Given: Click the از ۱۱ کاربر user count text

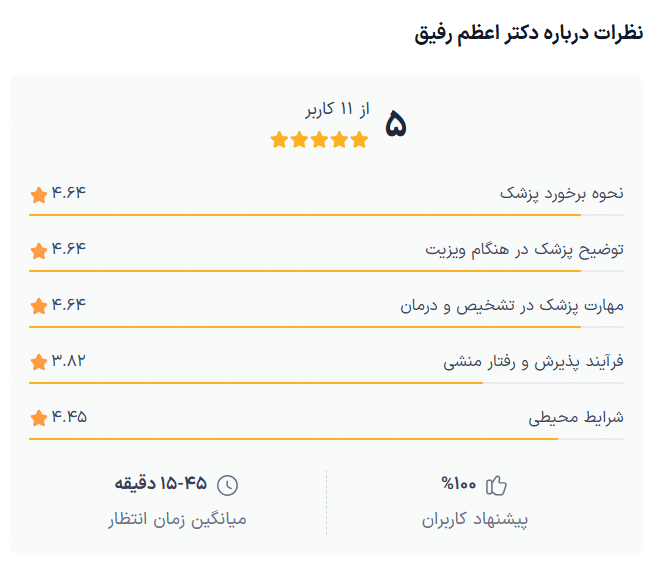Looking at the screenshot, I should pos(338,108).
